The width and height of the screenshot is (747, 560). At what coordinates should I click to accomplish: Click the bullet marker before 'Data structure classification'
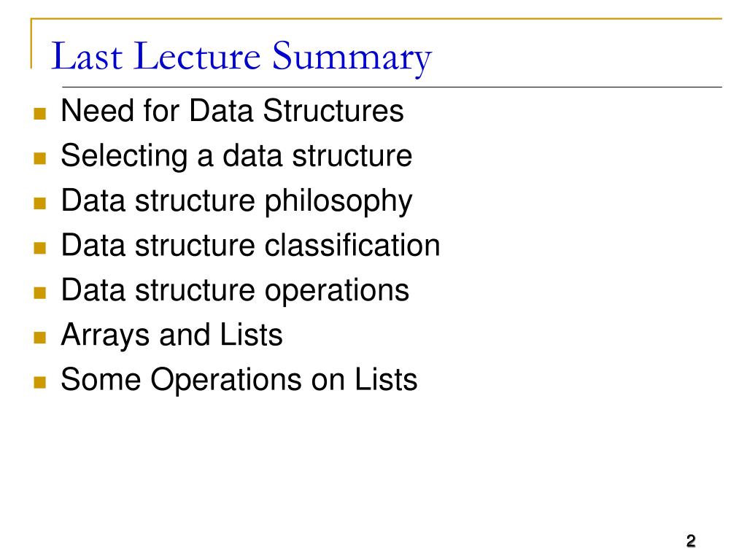[40, 248]
